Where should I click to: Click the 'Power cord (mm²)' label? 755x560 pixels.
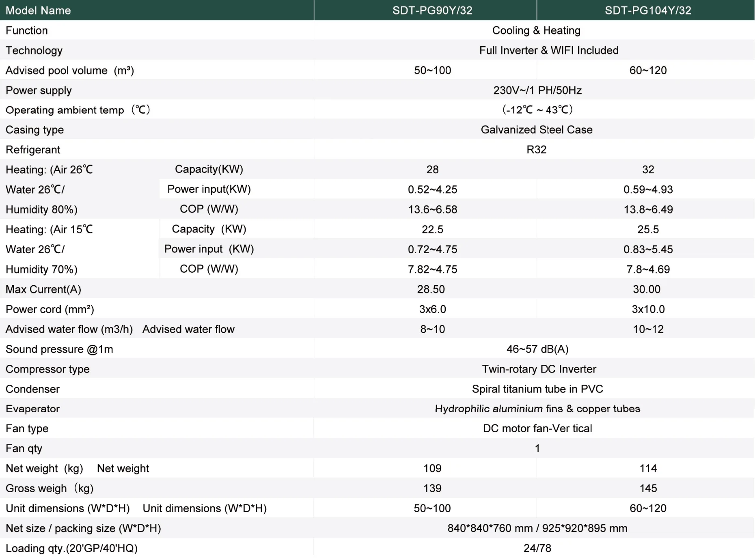point(50,309)
